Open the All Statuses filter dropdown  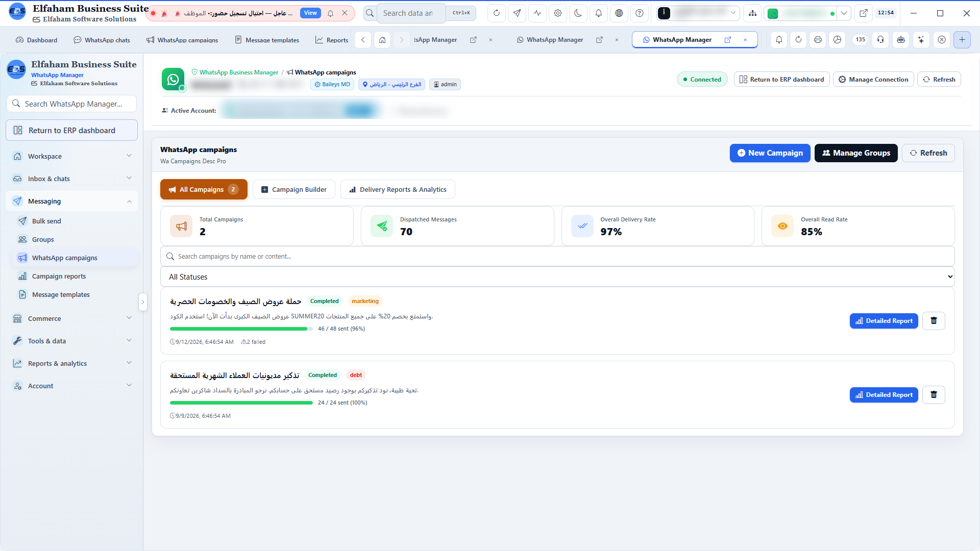coord(557,277)
